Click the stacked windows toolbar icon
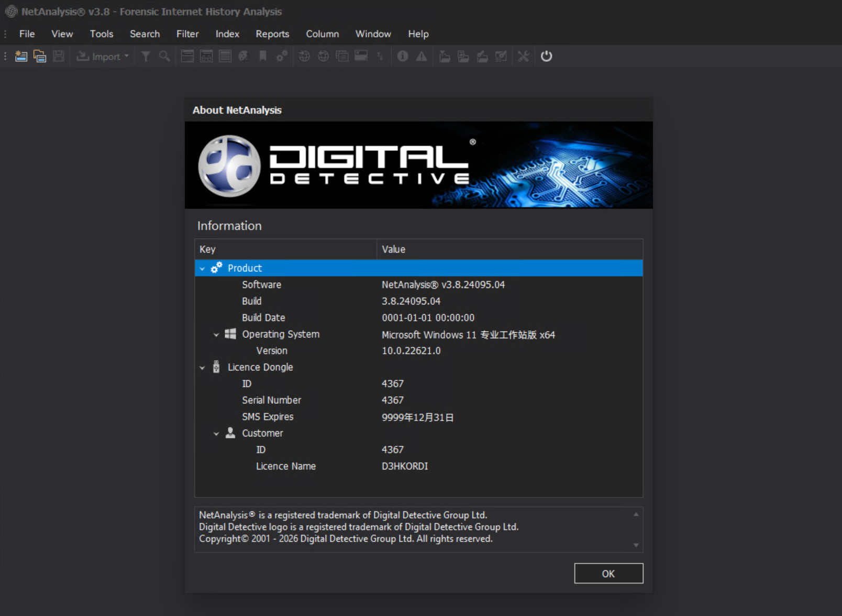Screen dimensions: 842x616 pyautogui.click(x=342, y=56)
